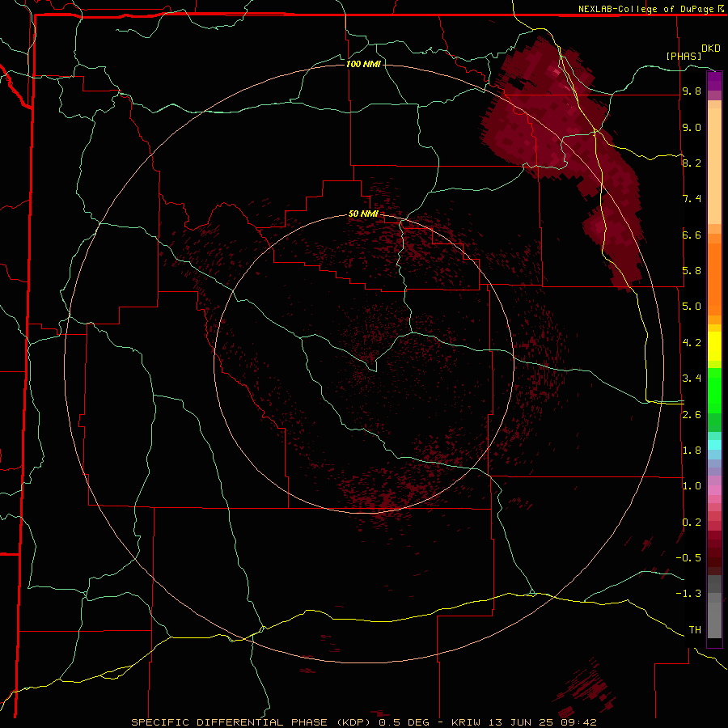
Task: Click the 8.2 value on the color scale
Action: tap(692, 163)
